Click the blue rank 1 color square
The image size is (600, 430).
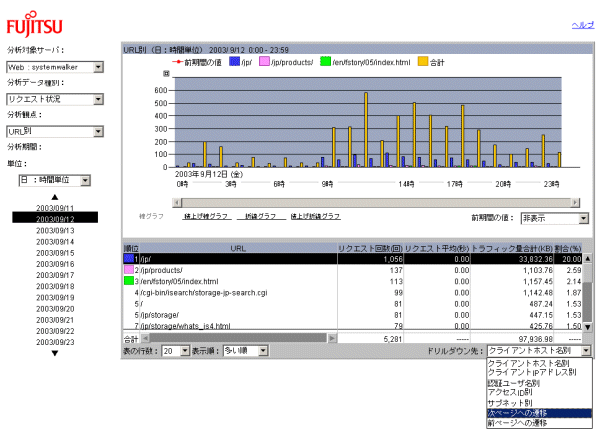click(x=129, y=258)
